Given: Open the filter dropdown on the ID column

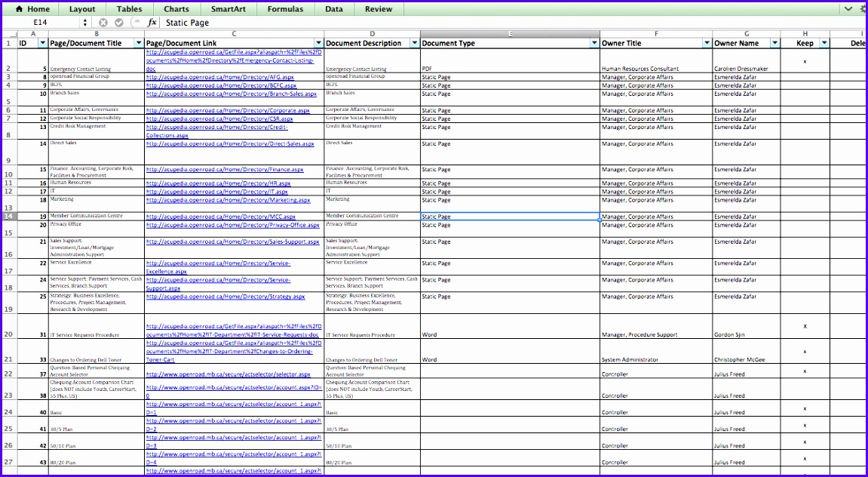Looking at the screenshot, I should pyautogui.click(x=41, y=44).
